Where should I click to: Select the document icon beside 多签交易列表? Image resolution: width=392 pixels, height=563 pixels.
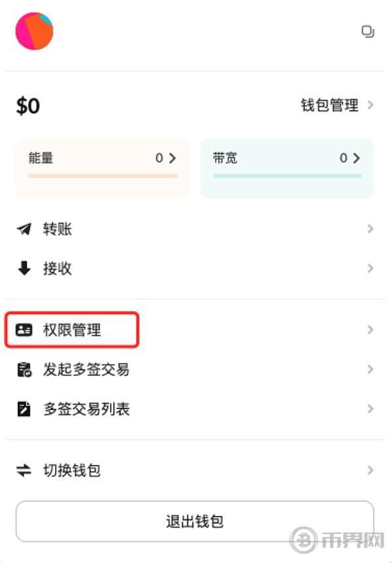click(x=24, y=409)
